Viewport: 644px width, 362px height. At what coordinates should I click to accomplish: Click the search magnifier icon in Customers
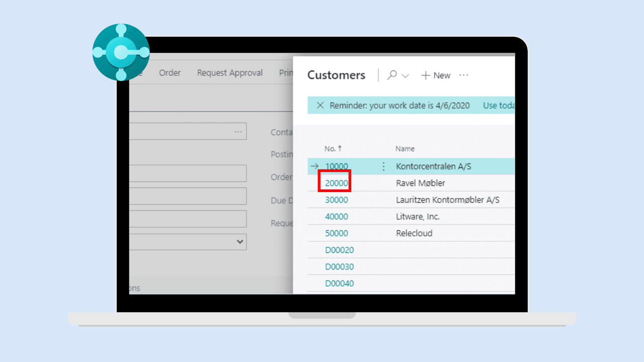pos(392,75)
